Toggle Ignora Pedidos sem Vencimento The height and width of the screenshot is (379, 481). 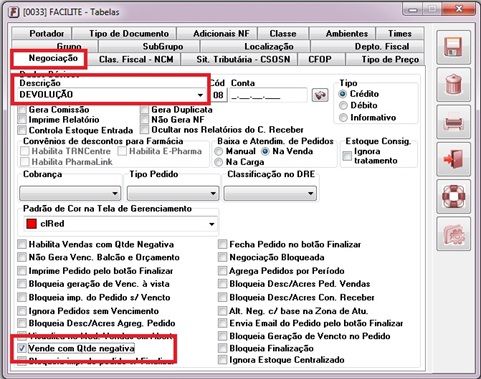point(22,311)
